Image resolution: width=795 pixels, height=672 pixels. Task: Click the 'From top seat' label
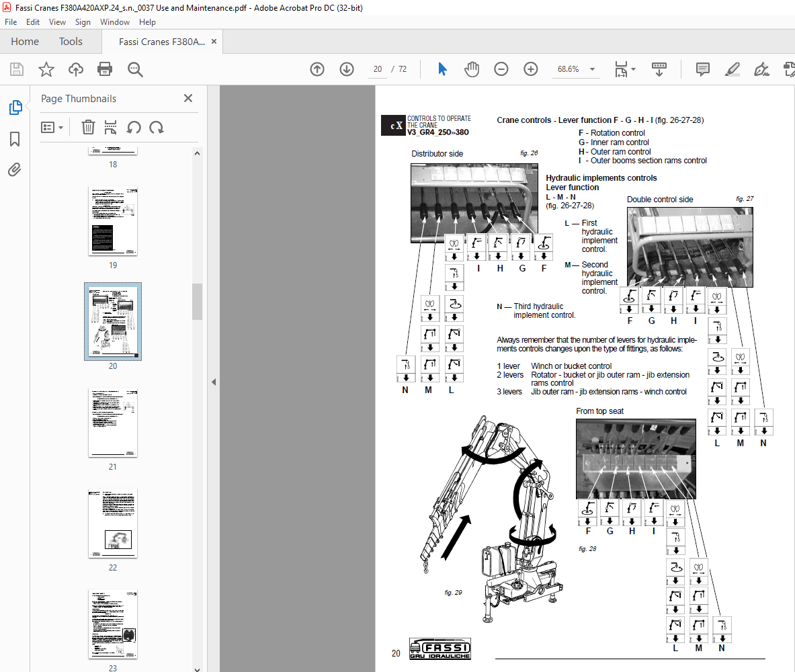coord(600,411)
